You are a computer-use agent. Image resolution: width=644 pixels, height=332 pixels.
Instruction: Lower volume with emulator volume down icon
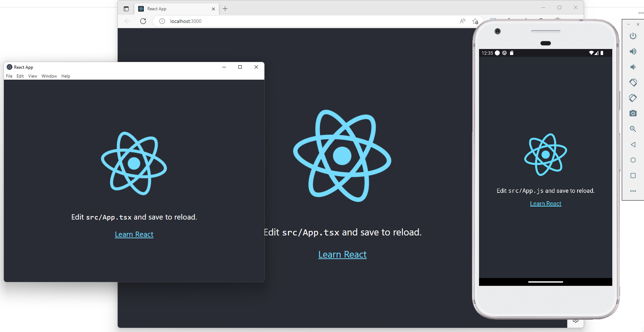click(633, 67)
